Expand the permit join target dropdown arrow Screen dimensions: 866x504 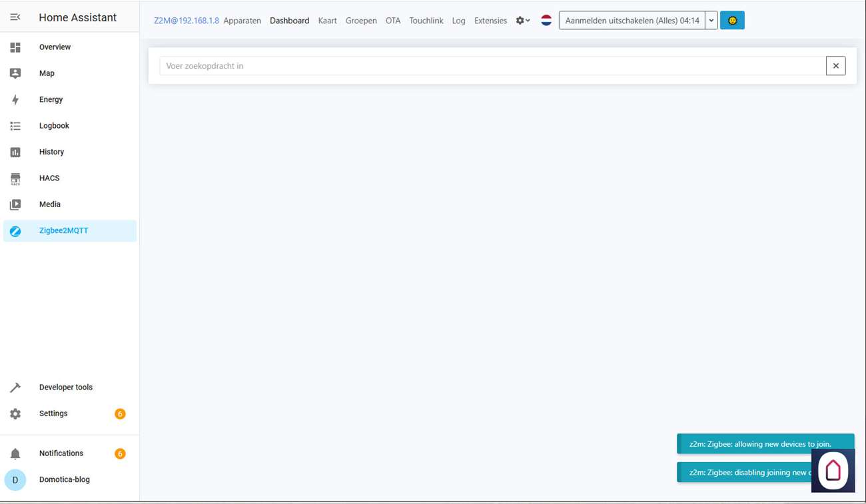click(x=711, y=21)
